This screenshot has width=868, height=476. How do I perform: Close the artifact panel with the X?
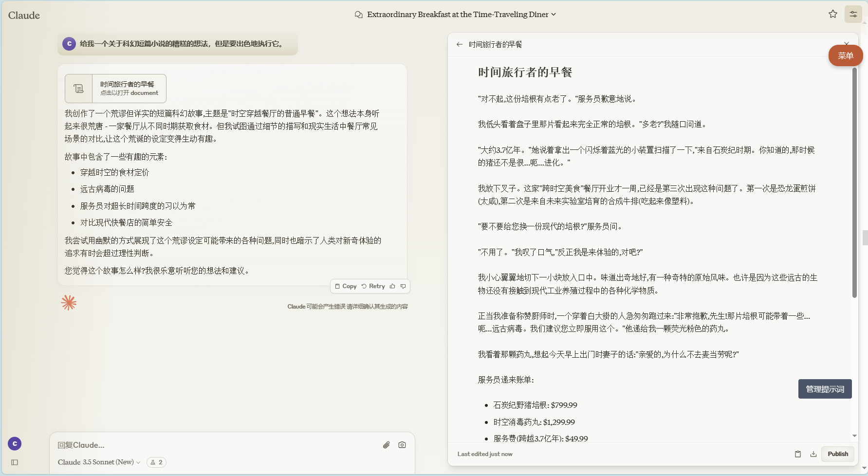pyautogui.click(x=847, y=43)
